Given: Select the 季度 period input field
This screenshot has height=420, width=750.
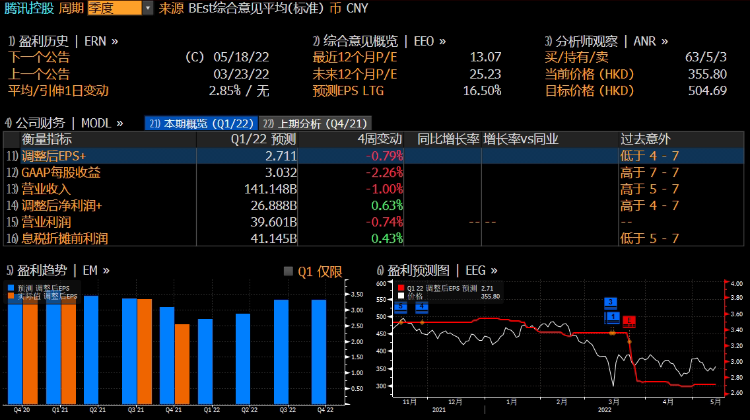Looking at the screenshot, I should click(x=115, y=8).
